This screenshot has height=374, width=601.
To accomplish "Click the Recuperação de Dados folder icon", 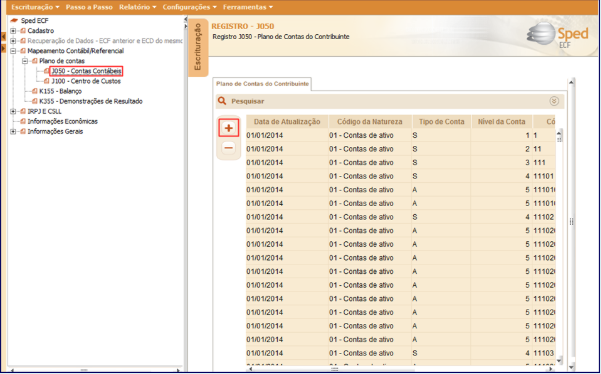I will [x=23, y=41].
